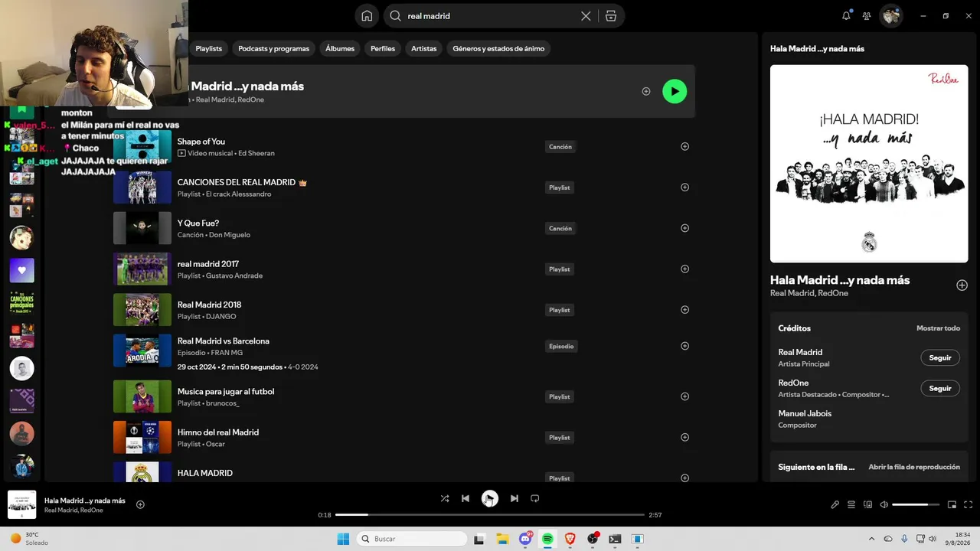Toggle shuffle playback
The image size is (980, 551).
[445, 498]
